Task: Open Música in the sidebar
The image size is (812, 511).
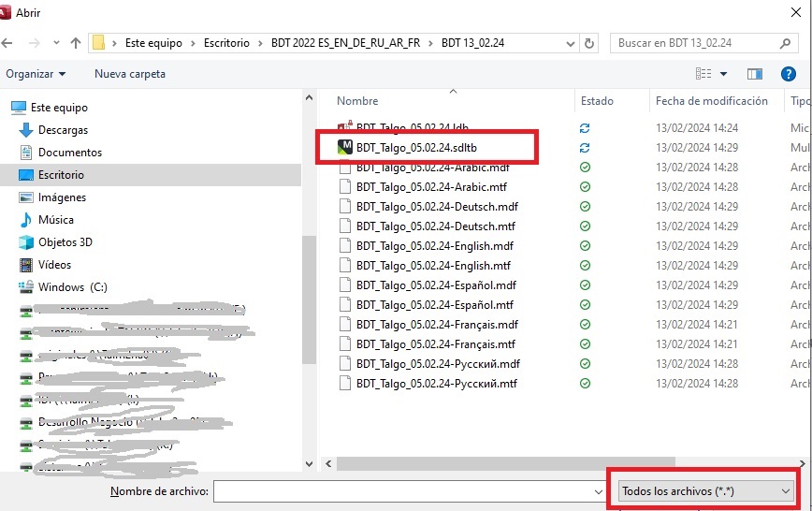Action: tap(55, 220)
